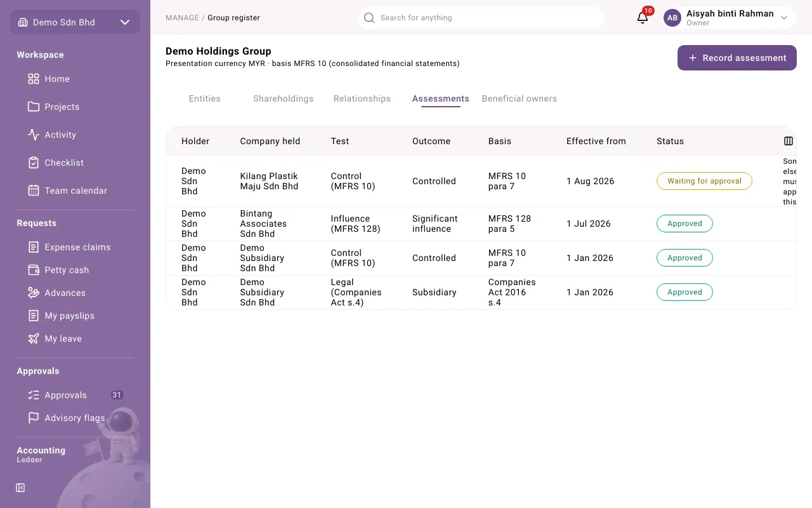This screenshot has height=508, width=812.
Task: Click the Approvals count badge 31
Action: [117, 395]
